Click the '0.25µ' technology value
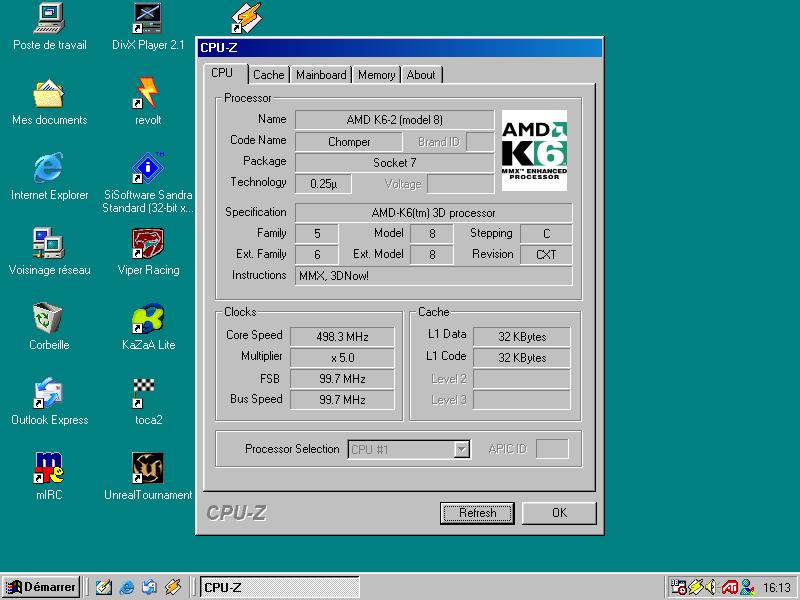The image size is (800, 600). click(x=323, y=184)
